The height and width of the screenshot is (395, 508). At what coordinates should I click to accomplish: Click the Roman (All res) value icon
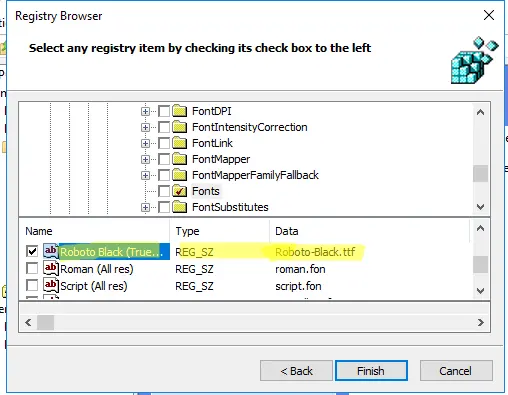pos(51,268)
